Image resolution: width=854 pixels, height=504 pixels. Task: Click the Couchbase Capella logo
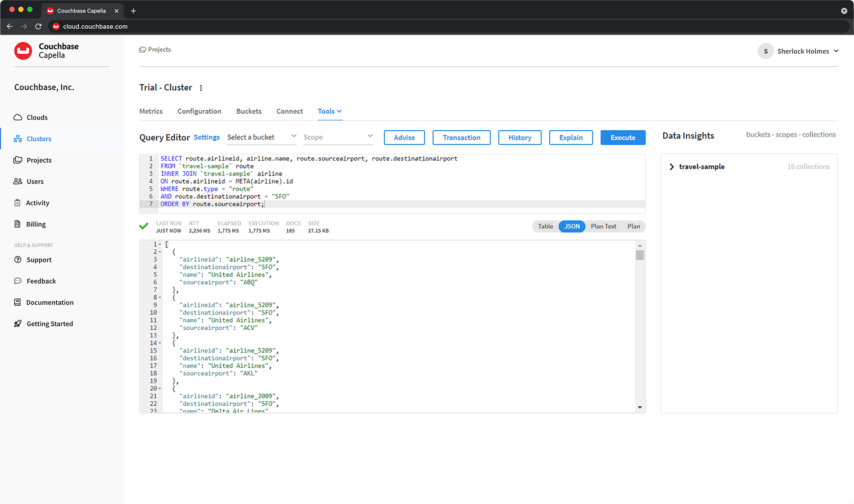click(23, 50)
